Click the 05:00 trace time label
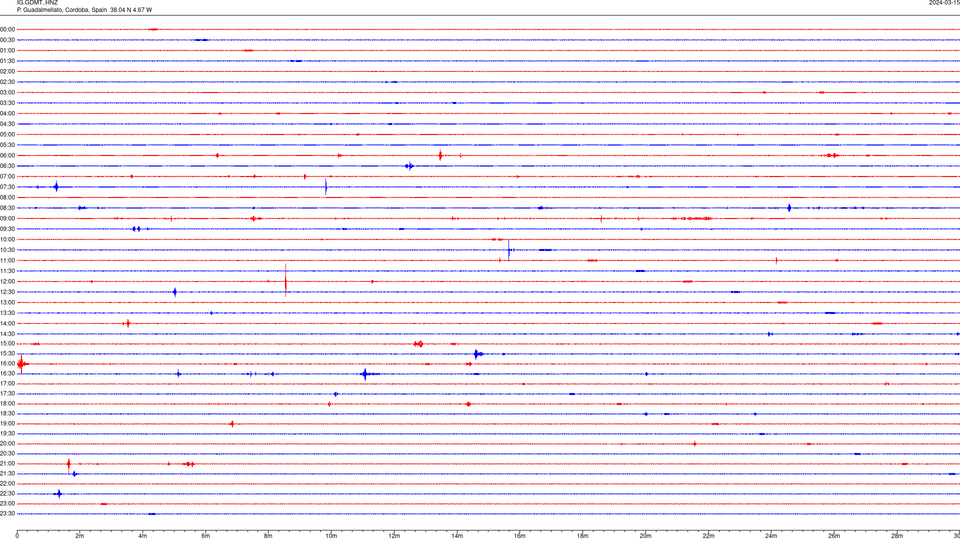Screen dimensions: 960x540 click(7, 135)
